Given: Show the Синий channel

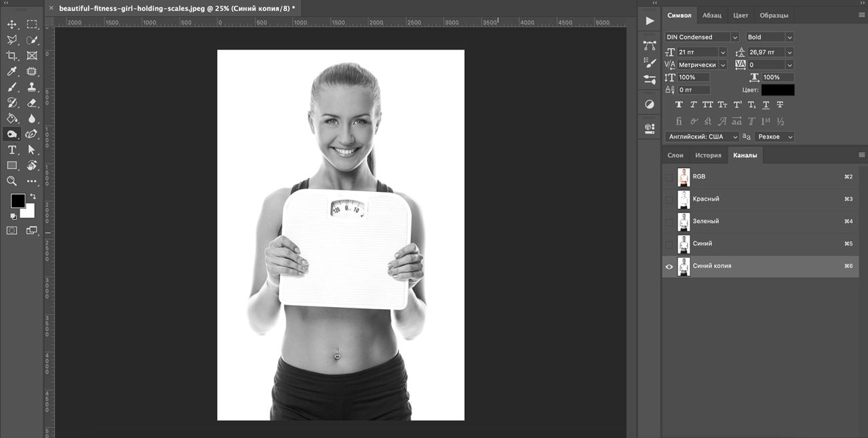Looking at the screenshot, I should pos(669,244).
